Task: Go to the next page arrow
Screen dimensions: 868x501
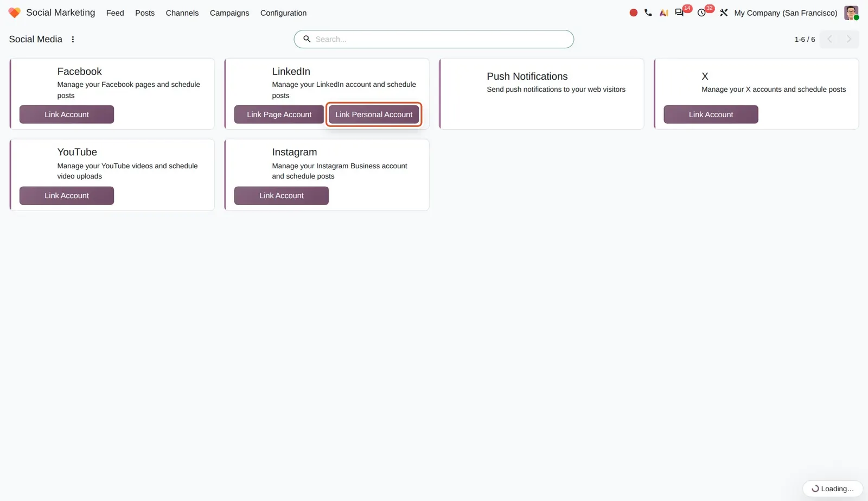Action: click(x=849, y=39)
